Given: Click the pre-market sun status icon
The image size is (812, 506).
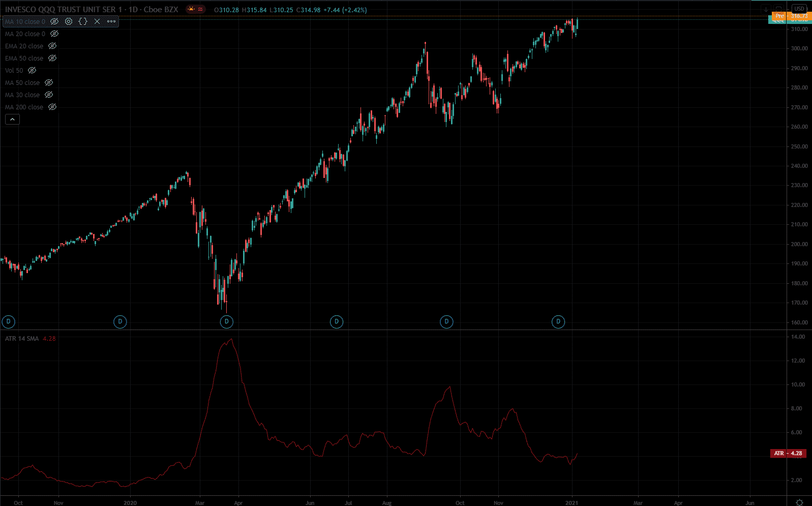Looking at the screenshot, I should coord(191,9).
